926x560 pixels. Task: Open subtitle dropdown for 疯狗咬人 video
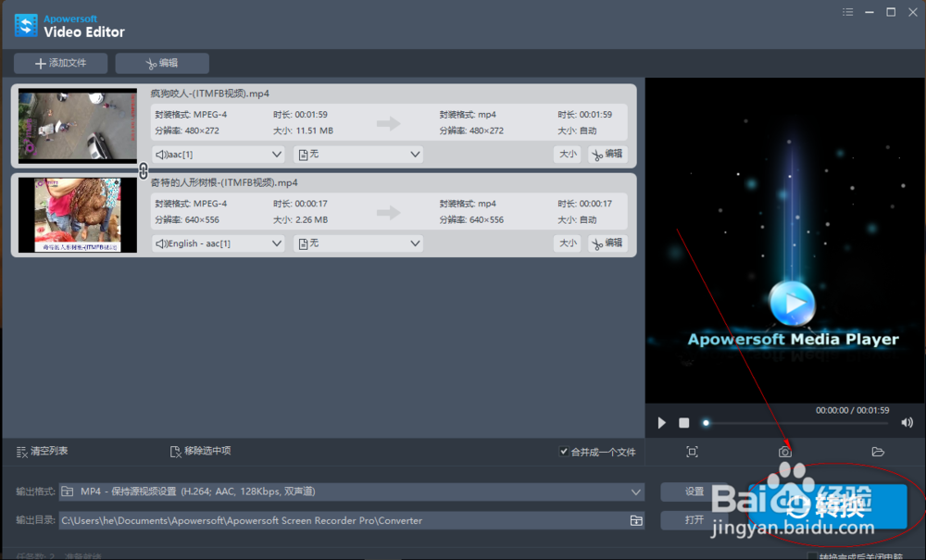click(x=358, y=154)
